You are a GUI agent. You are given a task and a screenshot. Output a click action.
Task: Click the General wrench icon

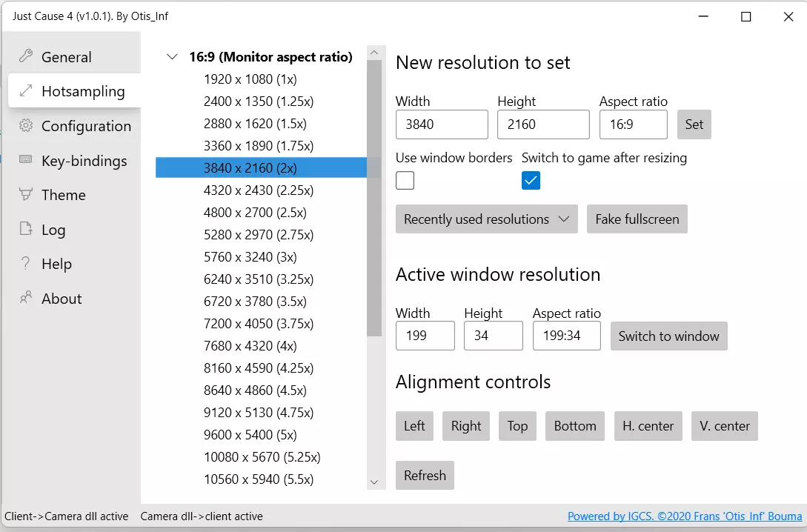tap(26, 56)
